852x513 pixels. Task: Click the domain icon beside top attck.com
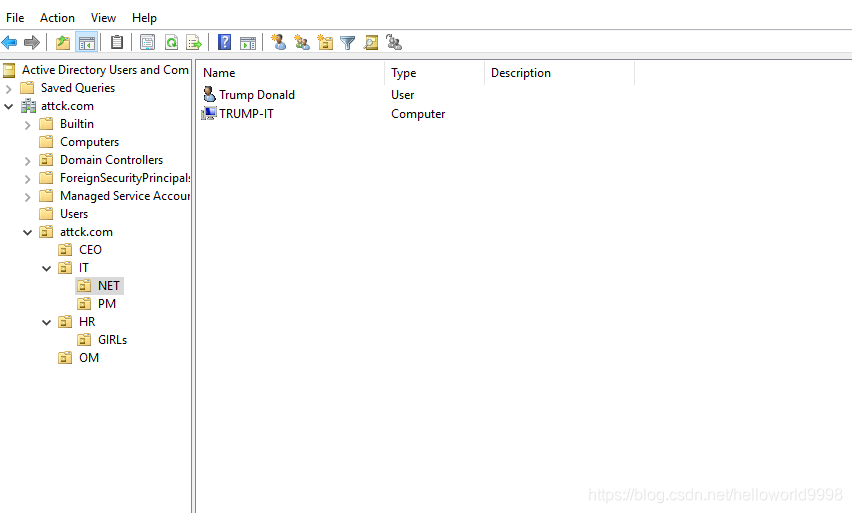28,105
